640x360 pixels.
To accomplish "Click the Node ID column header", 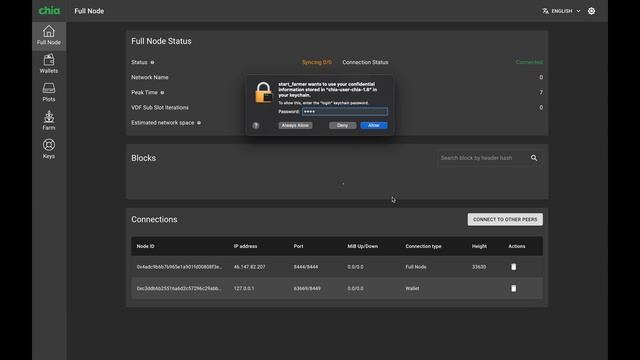I will point(145,246).
